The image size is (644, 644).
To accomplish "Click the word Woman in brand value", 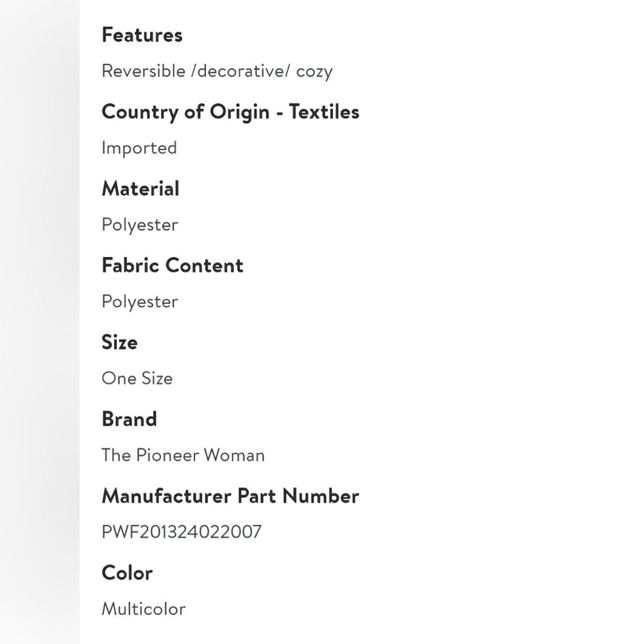I will [234, 455].
